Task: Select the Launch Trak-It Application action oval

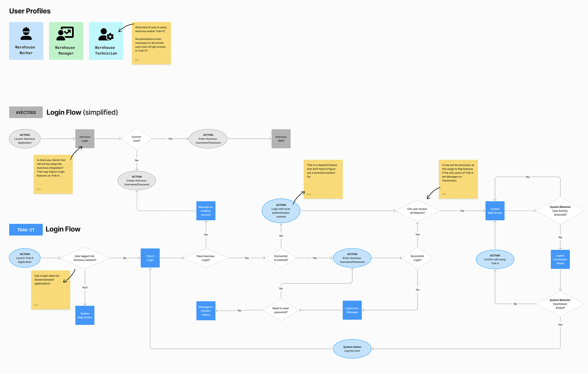Action: tap(25, 258)
